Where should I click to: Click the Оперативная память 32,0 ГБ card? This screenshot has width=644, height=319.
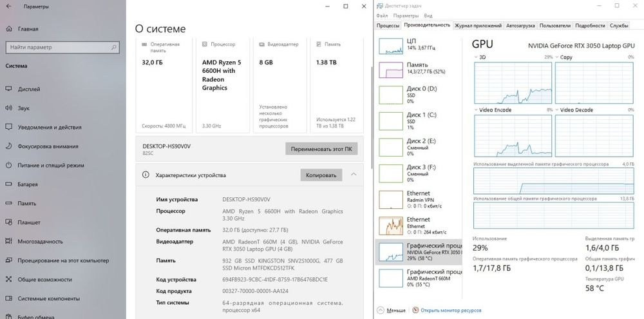[x=164, y=85]
